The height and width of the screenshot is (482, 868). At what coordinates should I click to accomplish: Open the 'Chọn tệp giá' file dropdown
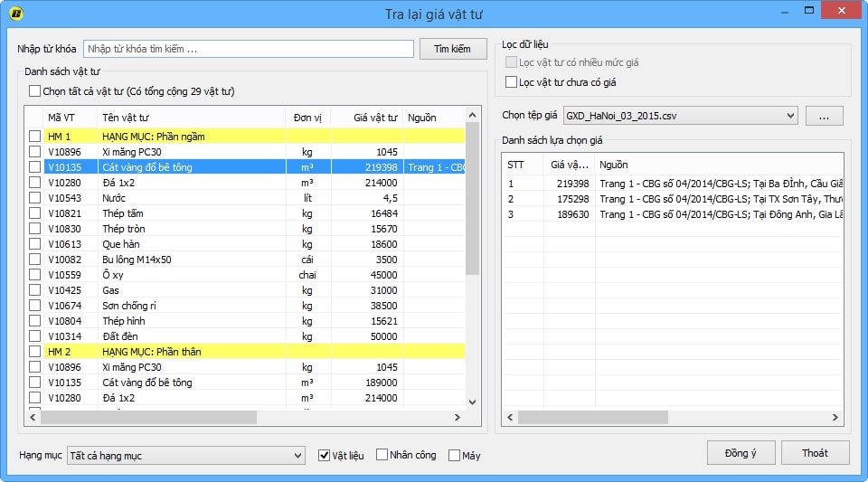789,116
